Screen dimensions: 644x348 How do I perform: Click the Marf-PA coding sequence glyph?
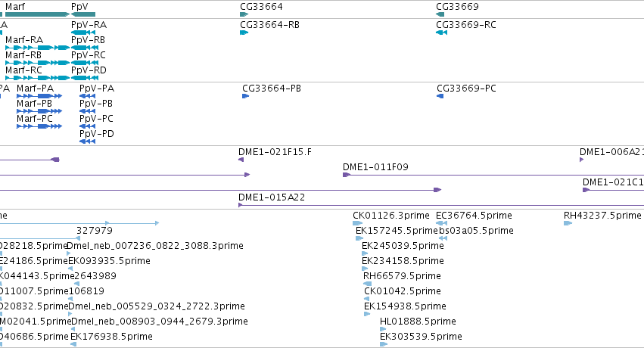tap(39, 96)
